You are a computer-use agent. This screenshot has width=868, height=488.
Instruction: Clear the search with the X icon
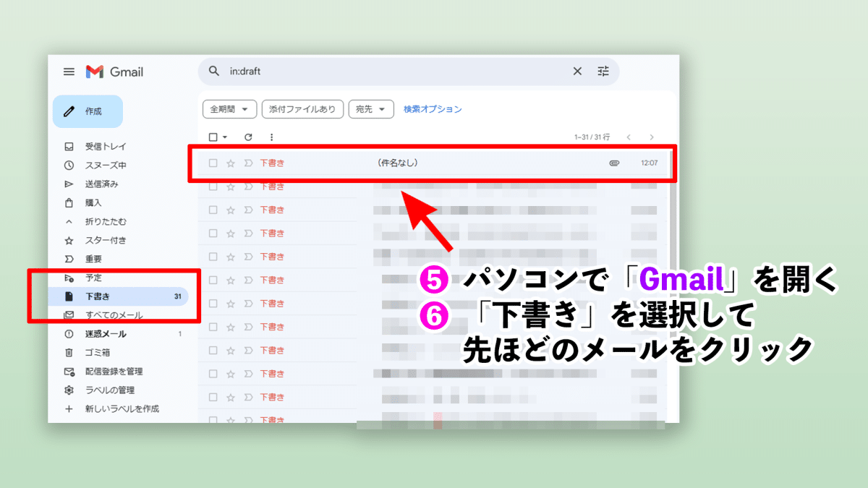coord(577,71)
